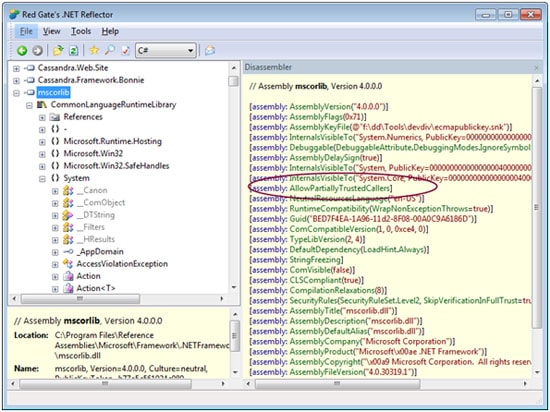Select the System namespace tree item
The image size is (550, 412).
(x=76, y=178)
